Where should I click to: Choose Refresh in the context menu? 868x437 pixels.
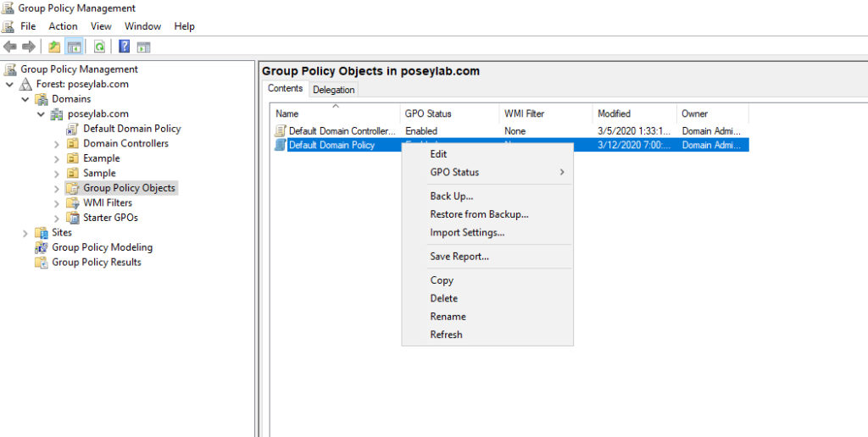487,335
